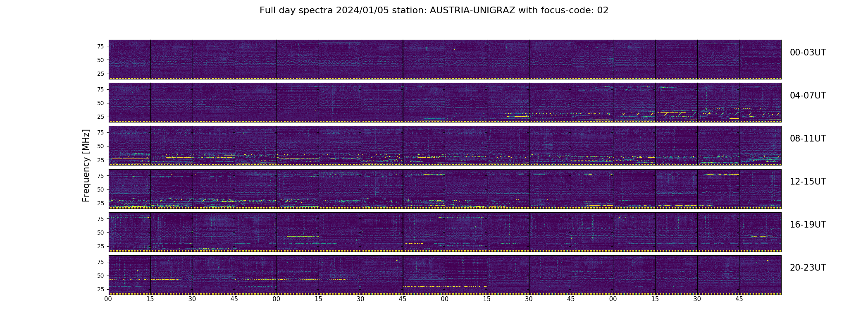Select the 20-23UT row label
The image size is (868, 331).
pos(808,268)
